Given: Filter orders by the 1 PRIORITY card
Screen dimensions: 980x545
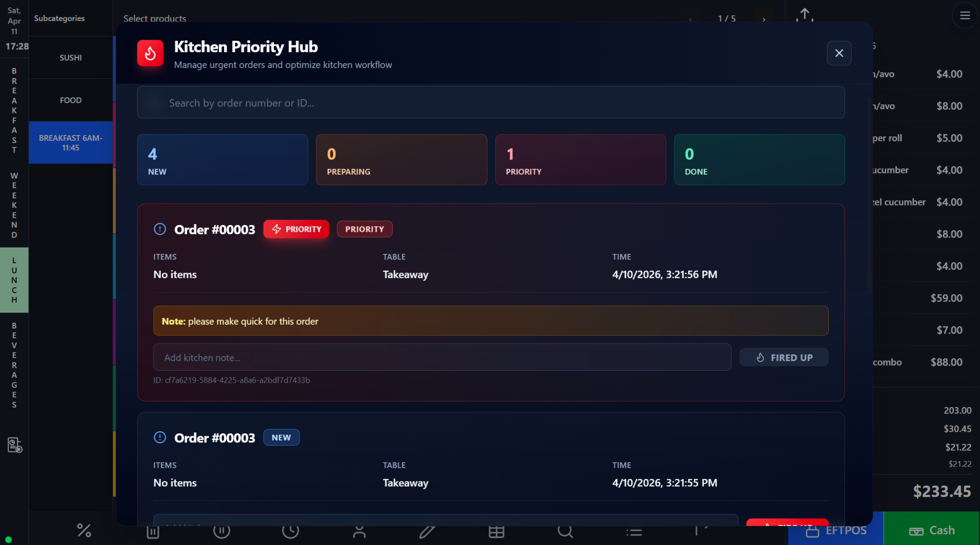Looking at the screenshot, I should 580,159.
